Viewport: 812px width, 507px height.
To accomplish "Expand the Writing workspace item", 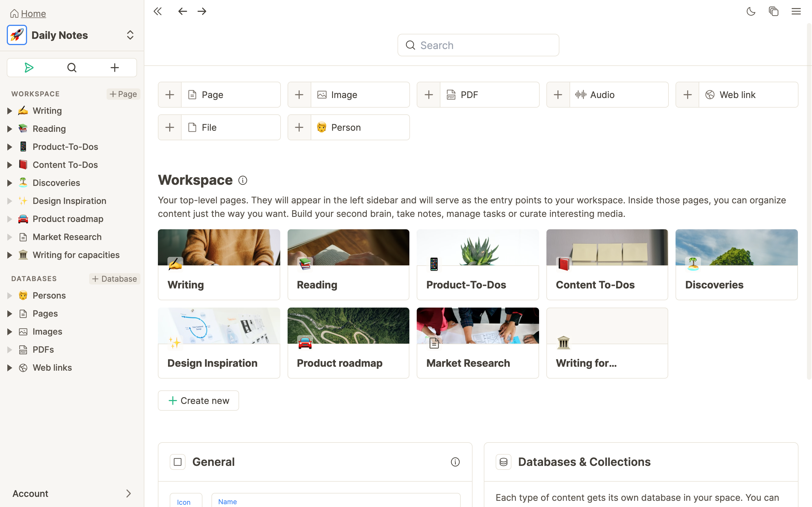I will [x=9, y=110].
